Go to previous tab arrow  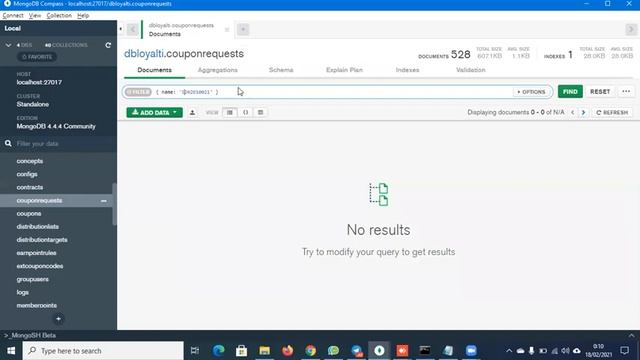(x=133, y=29)
